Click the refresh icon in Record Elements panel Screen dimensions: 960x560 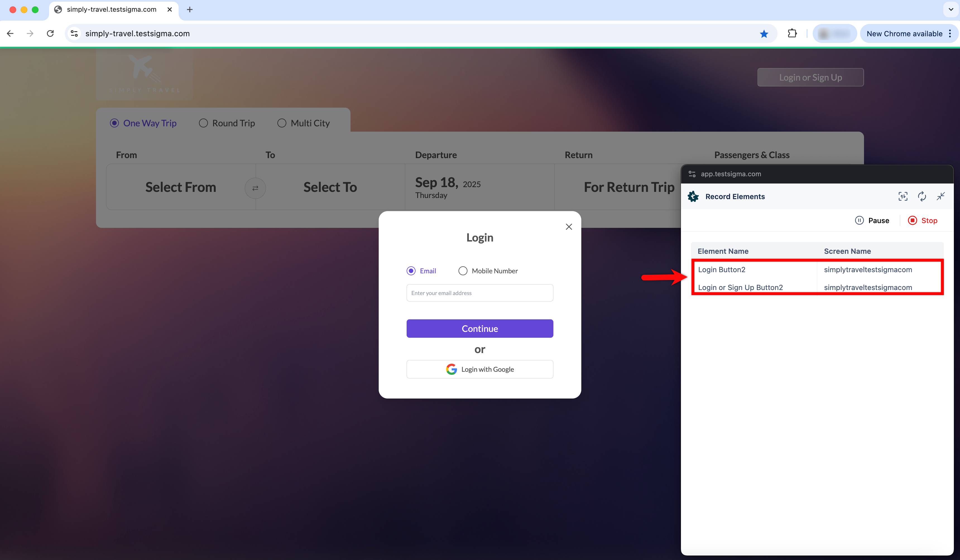pos(922,196)
